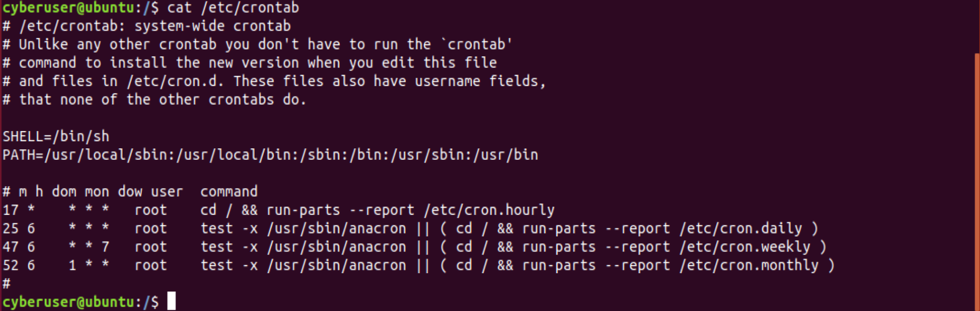Click the 'cyberuser@ubuntu' prompt on the last line

click(x=68, y=302)
